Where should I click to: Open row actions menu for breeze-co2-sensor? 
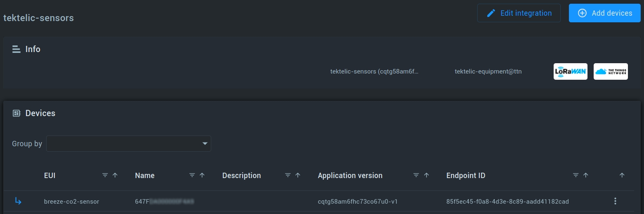(x=615, y=201)
